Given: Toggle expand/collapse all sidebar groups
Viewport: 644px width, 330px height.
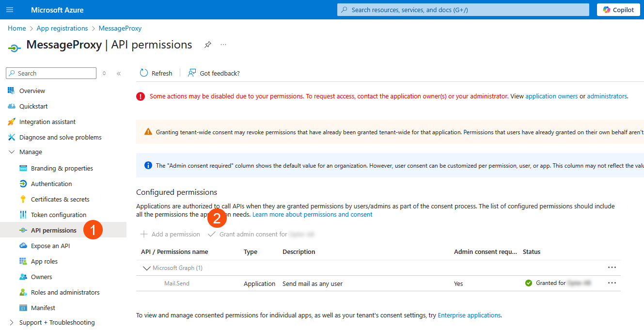Looking at the screenshot, I should (104, 73).
